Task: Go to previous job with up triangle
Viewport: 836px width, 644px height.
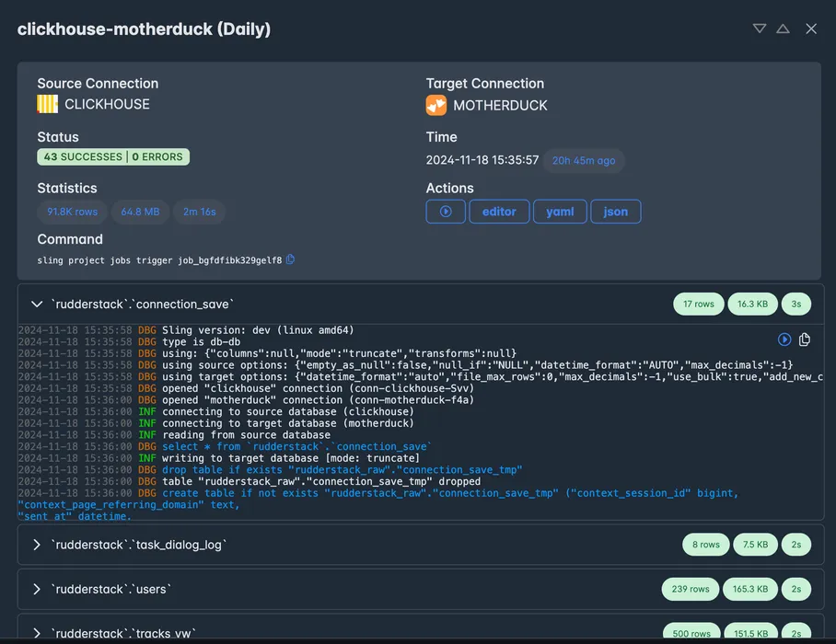Action: (783, 29)
